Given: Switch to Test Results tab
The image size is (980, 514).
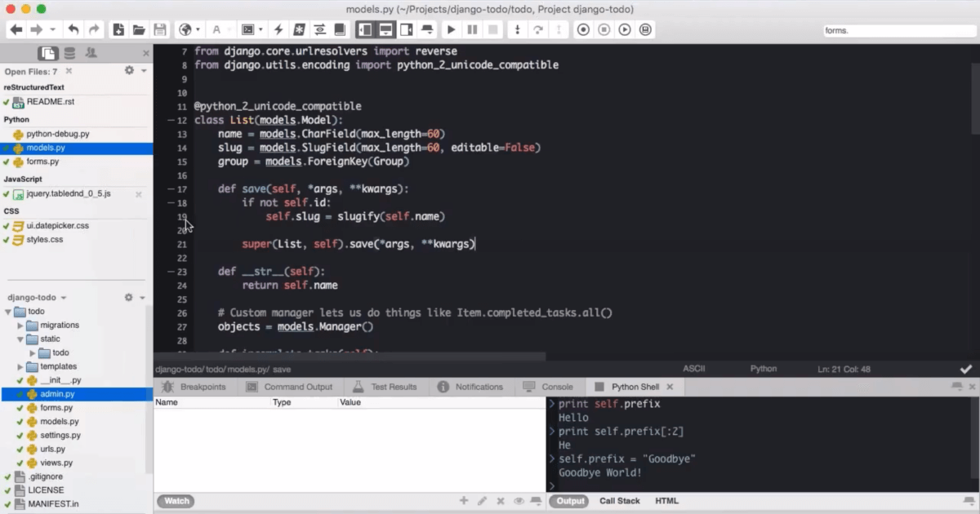Looking at the screenshot, I should pyautogui.click(x=385, y=387).
